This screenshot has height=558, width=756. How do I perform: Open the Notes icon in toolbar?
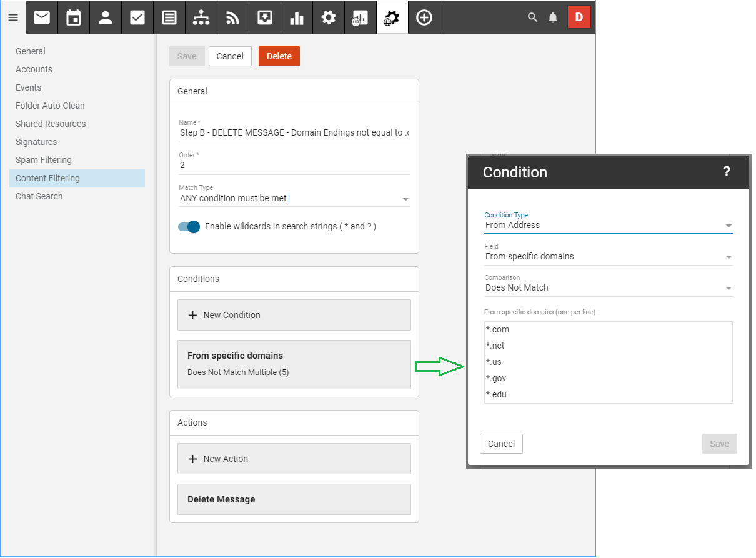tap(169, 17)
